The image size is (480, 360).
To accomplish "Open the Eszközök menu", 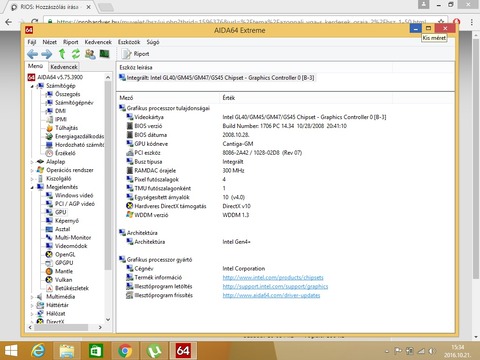I will click(x=129, y=42).
